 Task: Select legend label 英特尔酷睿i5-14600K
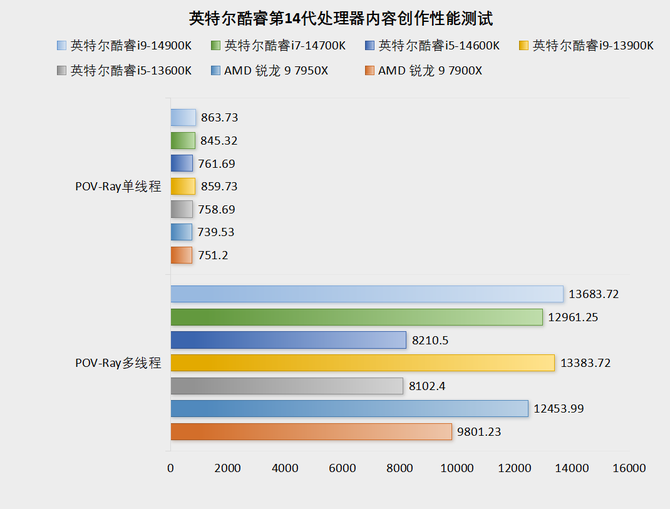tap(439, 46)
